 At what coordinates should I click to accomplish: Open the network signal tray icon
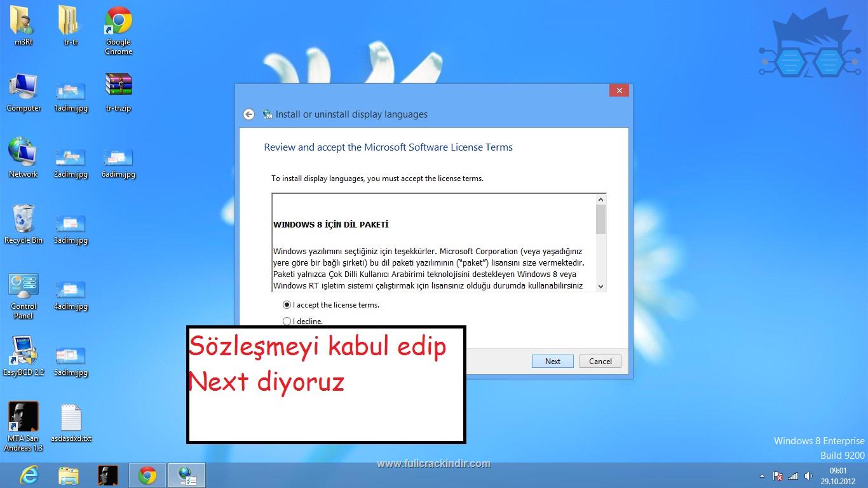pos(793,475)
